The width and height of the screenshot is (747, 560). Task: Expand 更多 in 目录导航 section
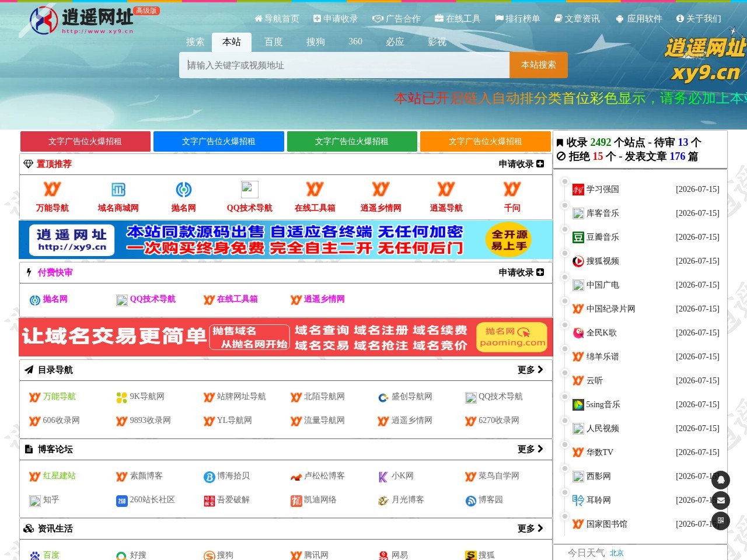530,370
